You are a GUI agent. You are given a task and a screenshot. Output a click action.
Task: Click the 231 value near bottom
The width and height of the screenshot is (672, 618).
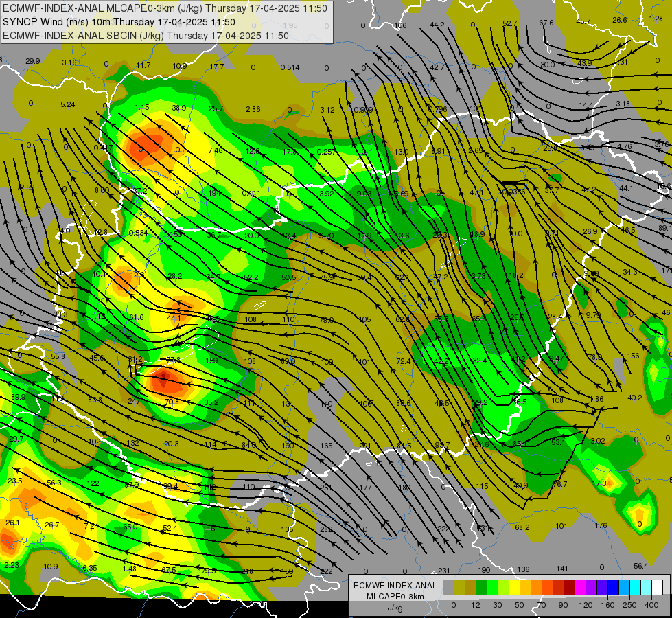[444, 571]
